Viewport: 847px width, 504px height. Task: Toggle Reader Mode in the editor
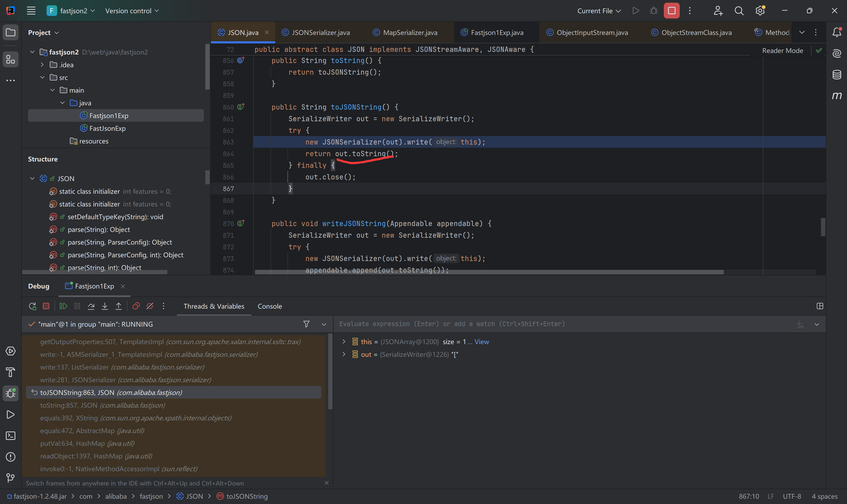click(x=782, y=51)
